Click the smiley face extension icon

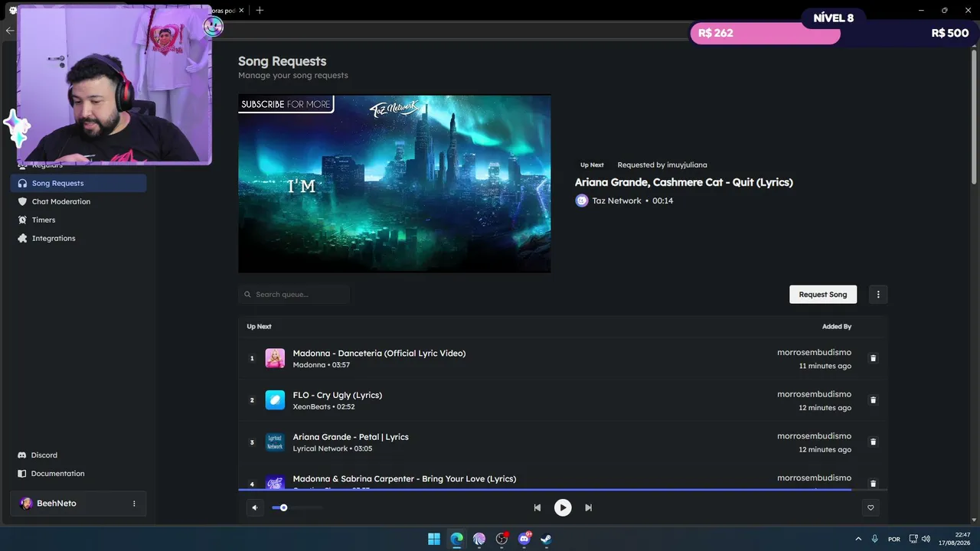(x=213, y=27)
